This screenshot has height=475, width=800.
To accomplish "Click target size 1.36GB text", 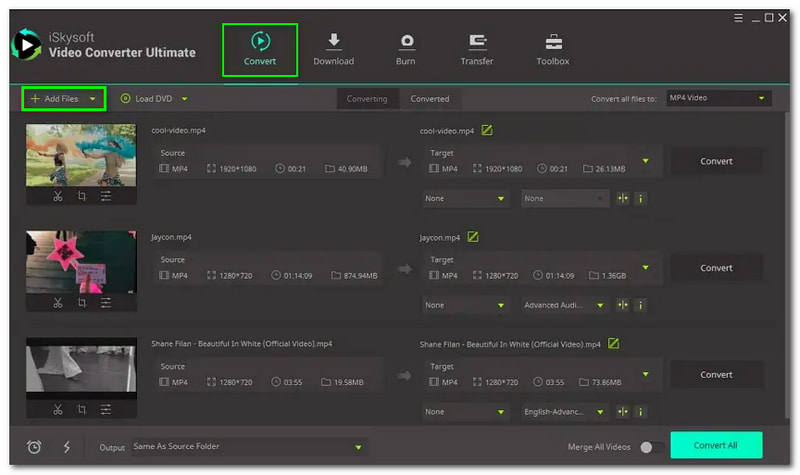I will point(613,276).
